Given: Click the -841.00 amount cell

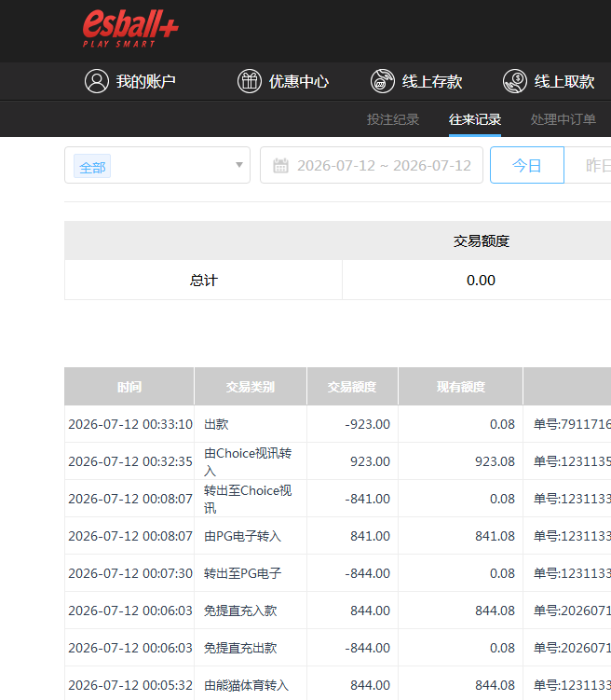Looking at the screenshot, I should tap(352, 499).
